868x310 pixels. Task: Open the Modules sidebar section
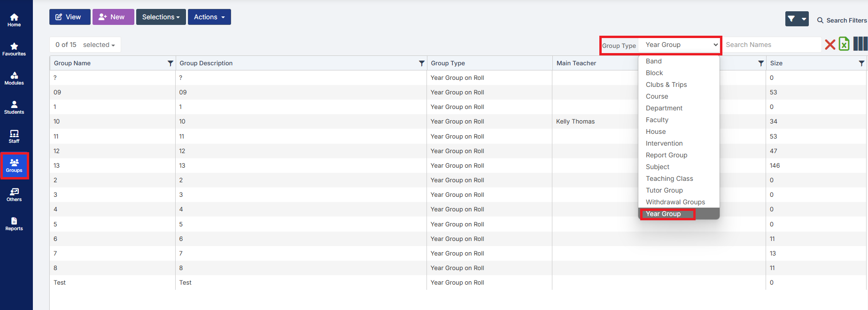tap(14, 78)
